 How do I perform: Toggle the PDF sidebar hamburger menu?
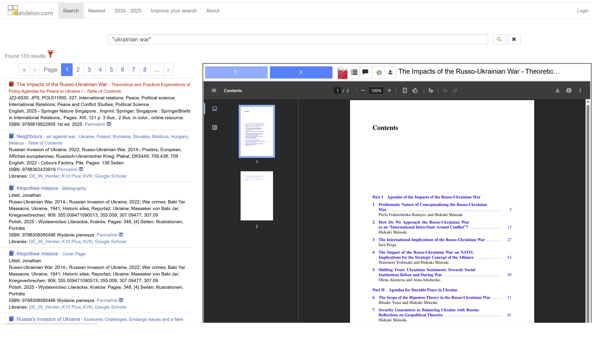[x=214, y=90]
